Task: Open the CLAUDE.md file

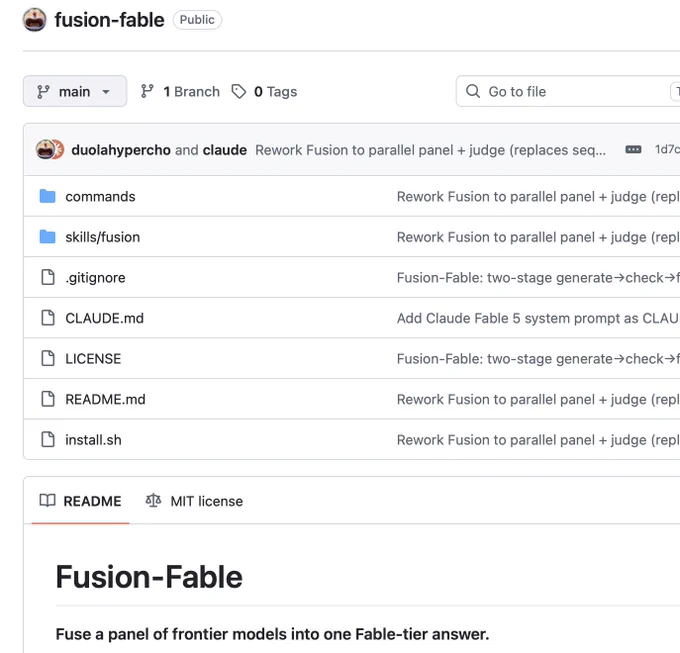Action: tap(105, 318)
